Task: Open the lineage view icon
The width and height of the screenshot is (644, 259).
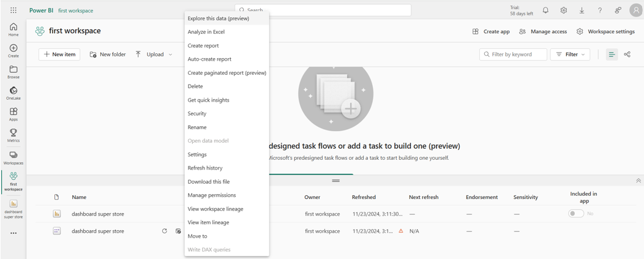Action: point(627,54)
